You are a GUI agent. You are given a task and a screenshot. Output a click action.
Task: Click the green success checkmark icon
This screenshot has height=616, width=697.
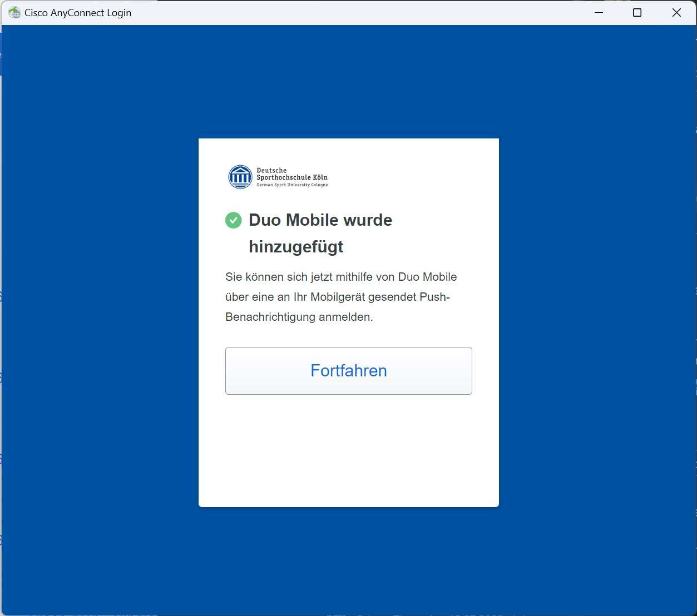click(234, 220)
